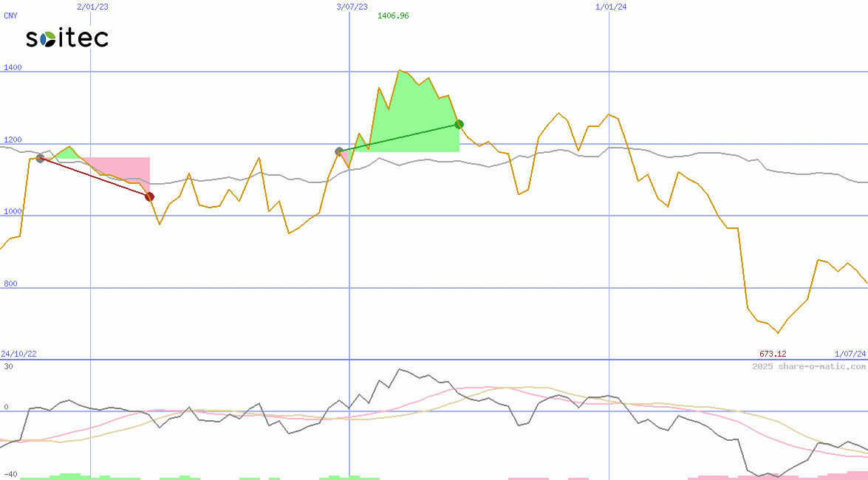
Task: Click the 1400 price axis label
Action: point(13,67)
